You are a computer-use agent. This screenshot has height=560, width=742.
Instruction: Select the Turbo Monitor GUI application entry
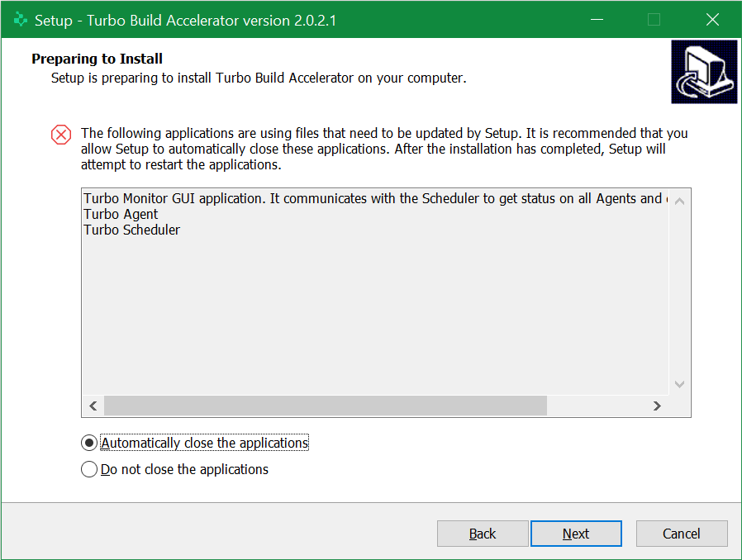tap(372, 198)
